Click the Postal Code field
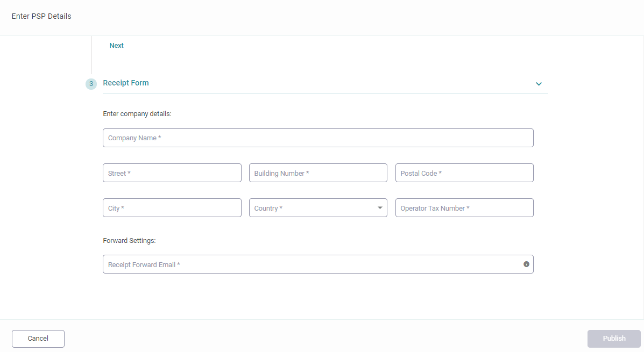This screenshot has height=352, width=644. click(464, 173)
